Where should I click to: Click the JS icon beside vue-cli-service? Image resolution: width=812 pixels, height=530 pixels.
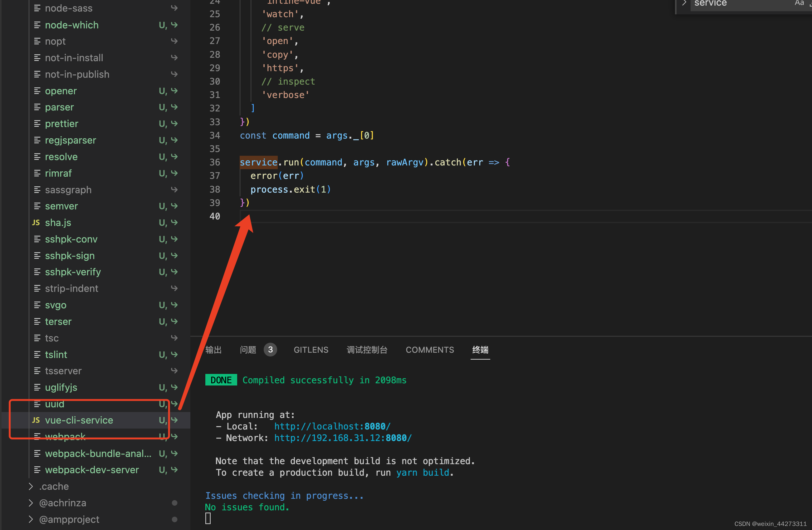[36, 420]
